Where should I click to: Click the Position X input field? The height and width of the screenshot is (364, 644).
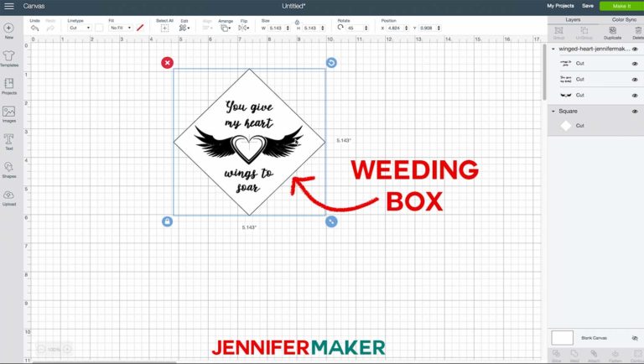tap(395, 28)
